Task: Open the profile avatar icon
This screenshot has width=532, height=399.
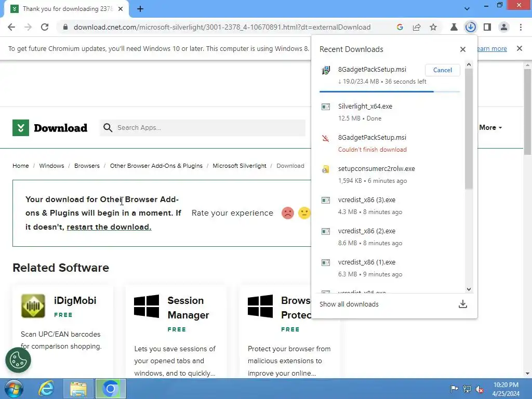Action: (504, 27)
